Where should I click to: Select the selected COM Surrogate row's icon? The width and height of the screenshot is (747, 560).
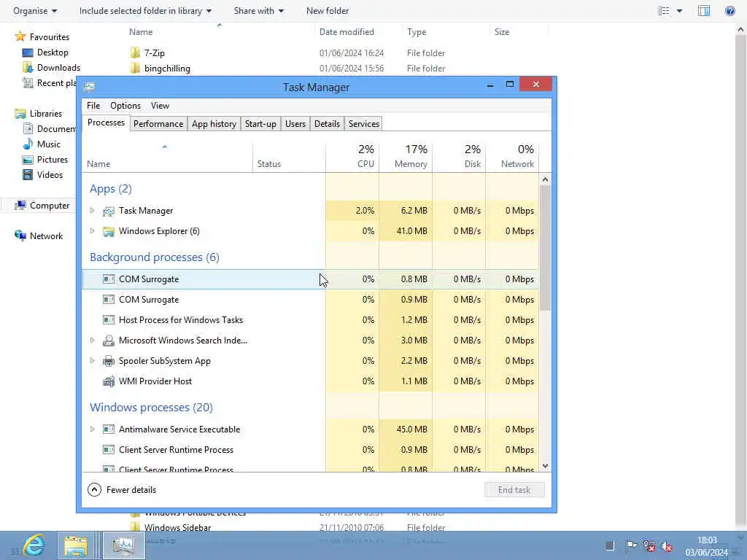pyautogui.click(x=109, y=279)
